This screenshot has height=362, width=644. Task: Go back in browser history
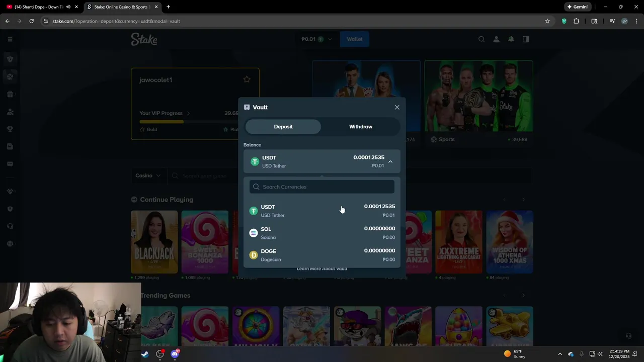coord(8,21)
